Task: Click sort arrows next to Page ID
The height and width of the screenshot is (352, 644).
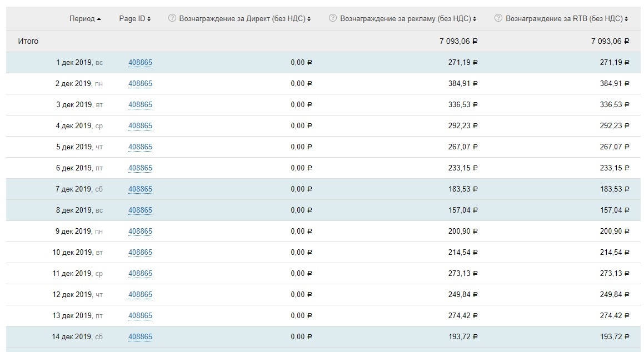Action: coord(149,19)
